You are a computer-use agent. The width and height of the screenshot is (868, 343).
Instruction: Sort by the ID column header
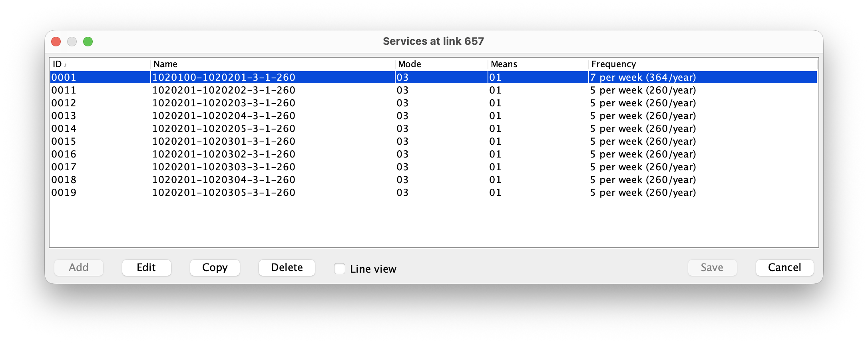[100, 64]
